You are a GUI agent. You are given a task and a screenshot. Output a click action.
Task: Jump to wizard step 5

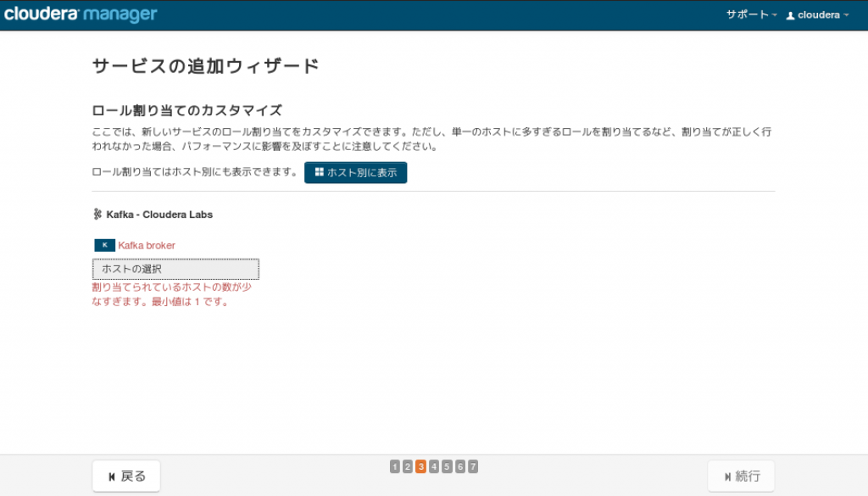[x=447, y=466]
